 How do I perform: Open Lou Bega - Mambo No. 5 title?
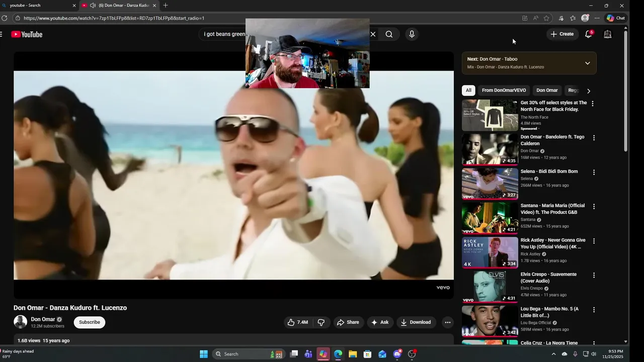pyautogui.click(x=549, y=312)
